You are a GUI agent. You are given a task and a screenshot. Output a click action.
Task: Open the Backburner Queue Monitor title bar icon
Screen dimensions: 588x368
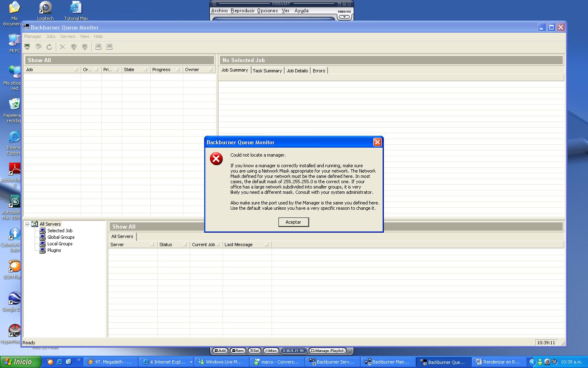click(x=26, y=27)
